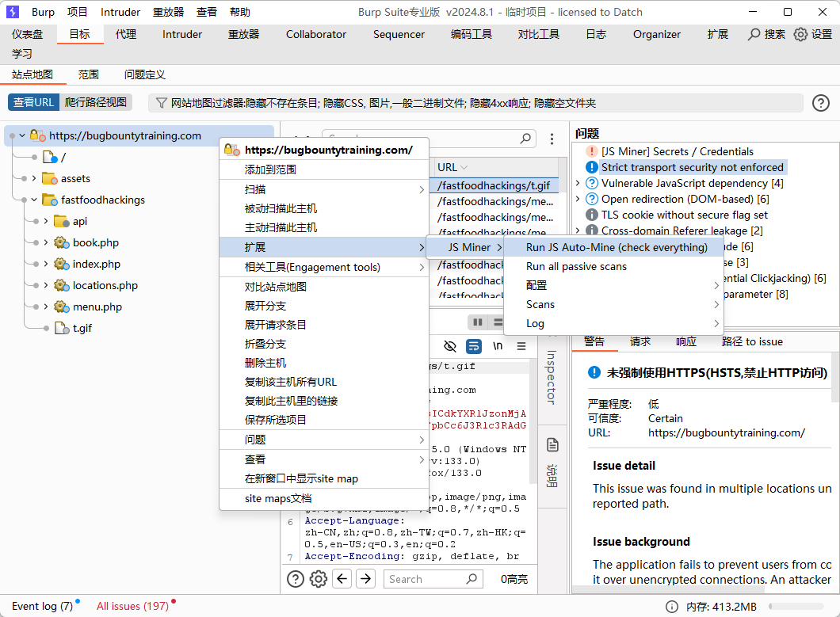Screen dimensions: 840x617
Task: Click the site map filter funnel icon
Action: coord(161,103)
